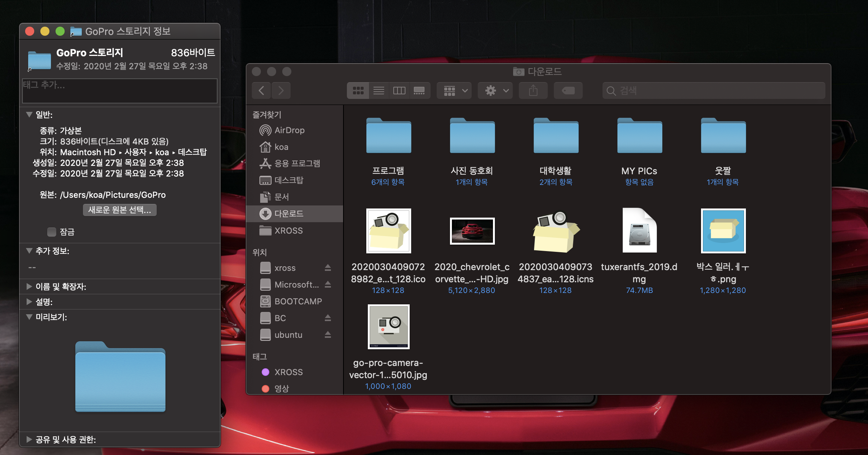Switch Finder to icon view
Image resolution: width=868 pixels, height=455 pixels.
click(x=358, y=91)
